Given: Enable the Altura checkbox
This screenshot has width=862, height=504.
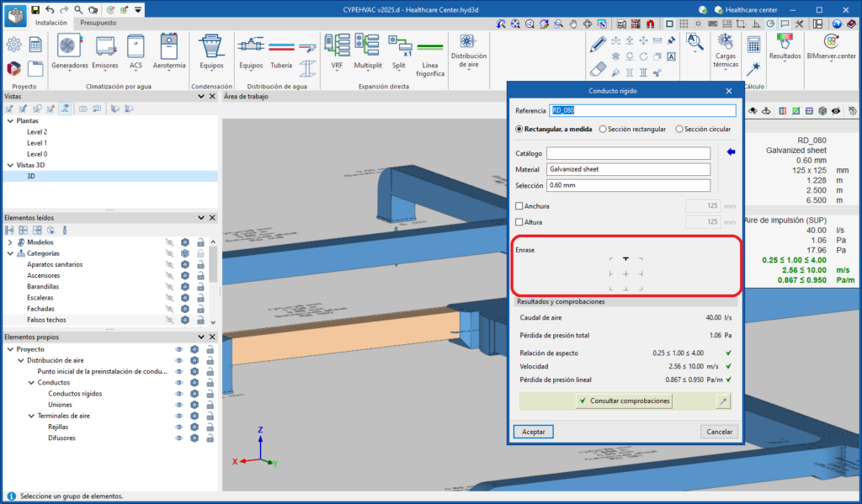Looking at the screenshot, I should coord(519,222).
